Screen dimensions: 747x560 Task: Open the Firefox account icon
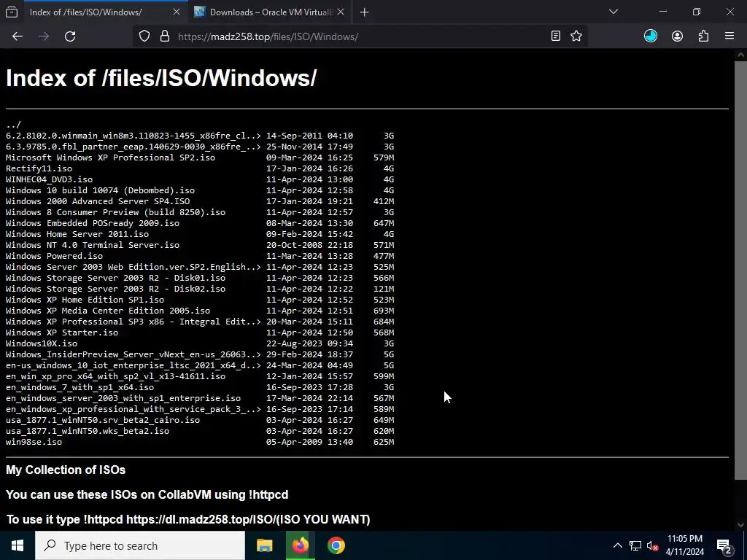point(678,36)
